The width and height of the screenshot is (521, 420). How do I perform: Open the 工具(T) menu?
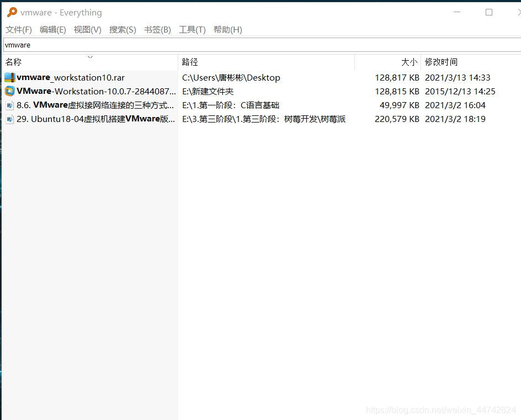193,30
